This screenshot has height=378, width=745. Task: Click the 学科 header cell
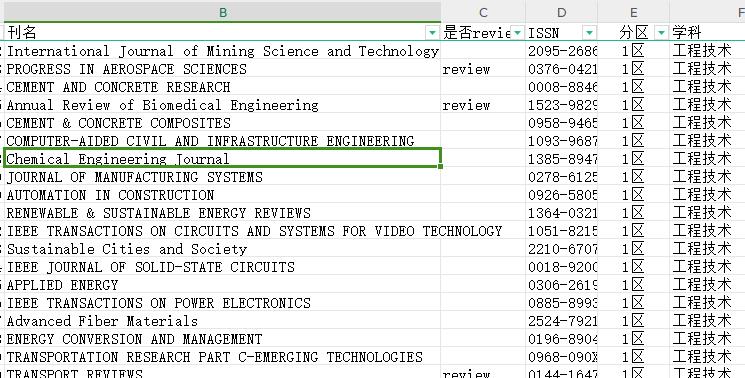(707, 32)
